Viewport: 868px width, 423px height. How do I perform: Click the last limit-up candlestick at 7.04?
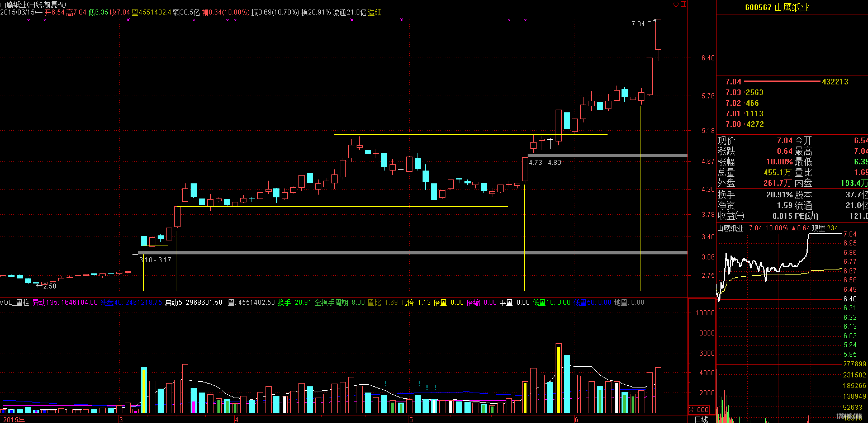658,35
